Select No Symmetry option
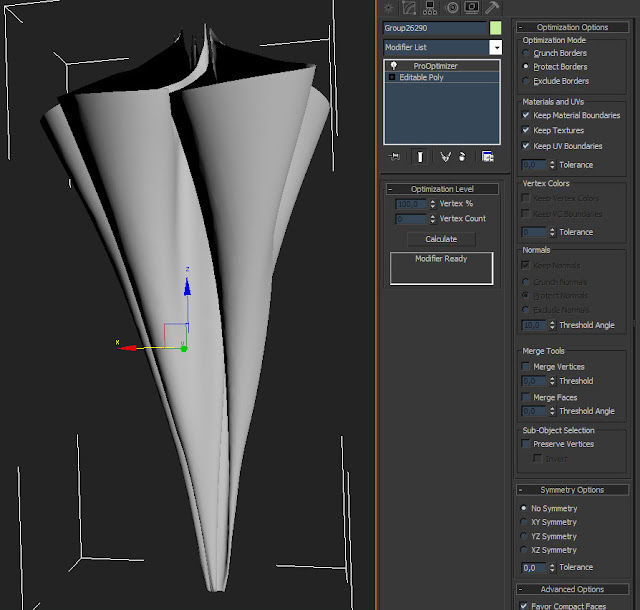Screen dimensions: 640x610 coord(524,508)
